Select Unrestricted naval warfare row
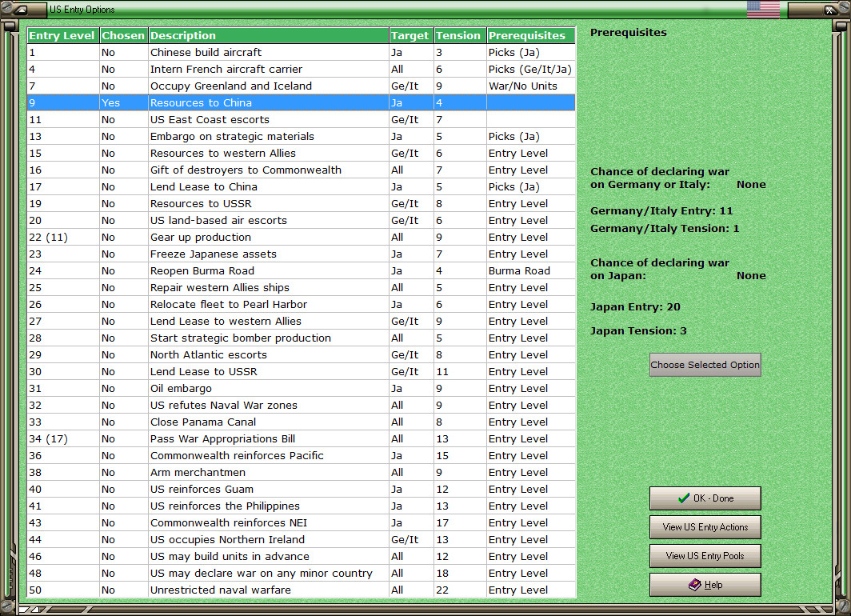The image size is (851, 616). pos(302,590)
